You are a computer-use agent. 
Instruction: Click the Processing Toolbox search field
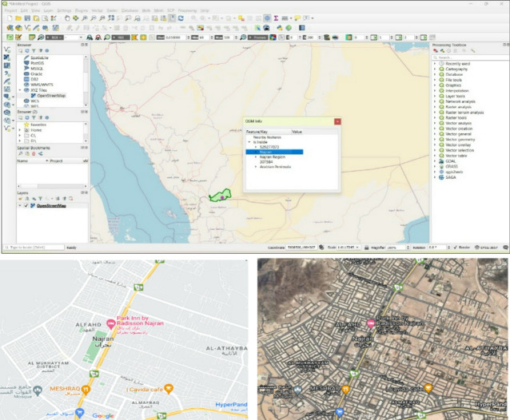(x=470, y=57)
